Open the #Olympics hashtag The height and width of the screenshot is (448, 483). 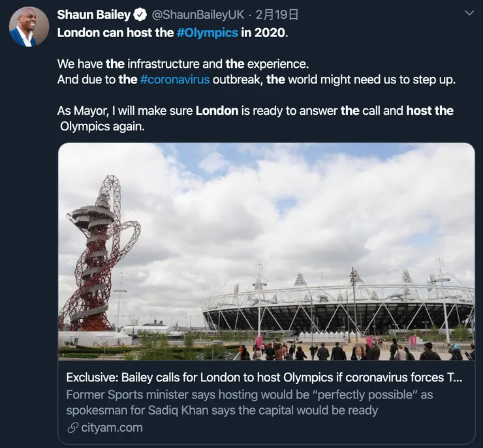tap(207, 33)
